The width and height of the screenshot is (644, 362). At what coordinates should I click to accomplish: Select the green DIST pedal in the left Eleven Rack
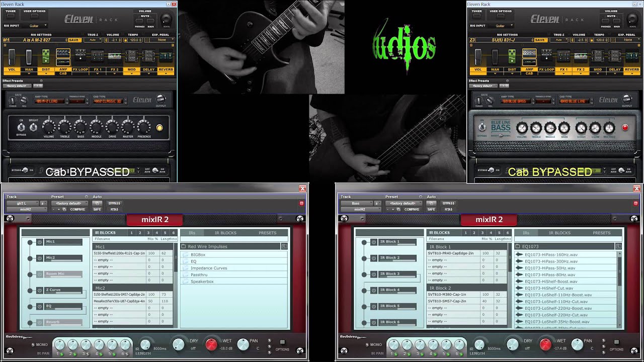click(46, 56)
